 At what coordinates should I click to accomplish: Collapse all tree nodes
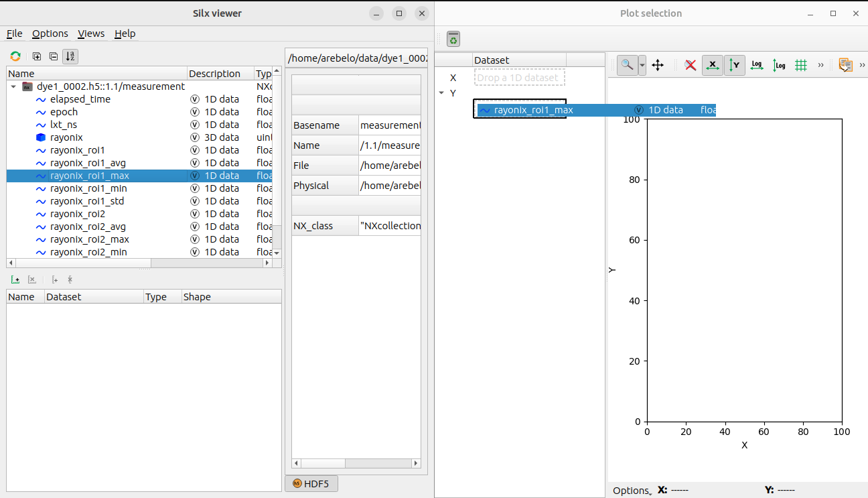(x=53, y=56)
